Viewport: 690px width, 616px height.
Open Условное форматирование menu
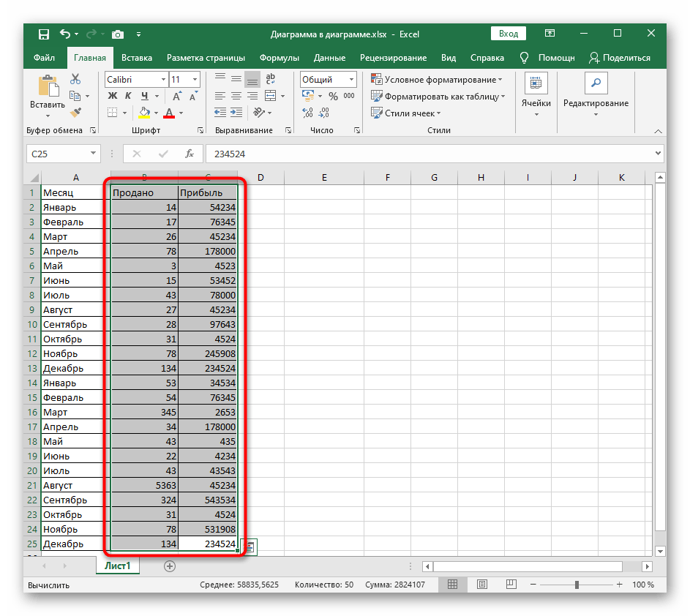(437, 80)
